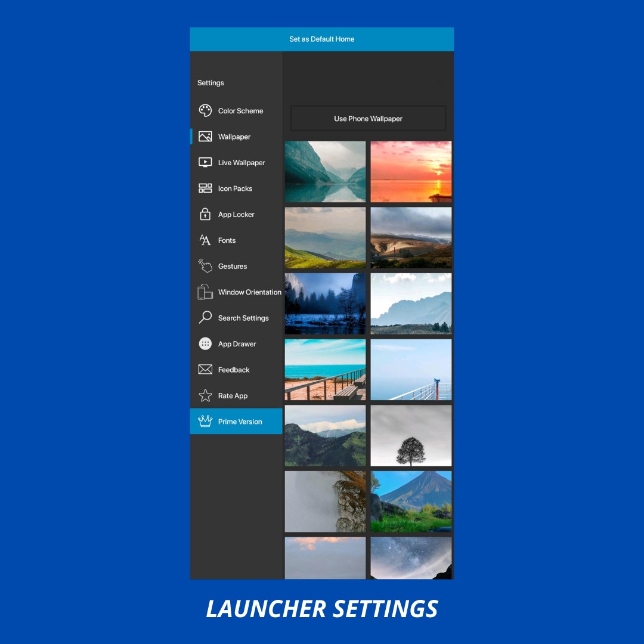
Task: Click the App Drawer dots icon
Action: (x=205, y=344)
